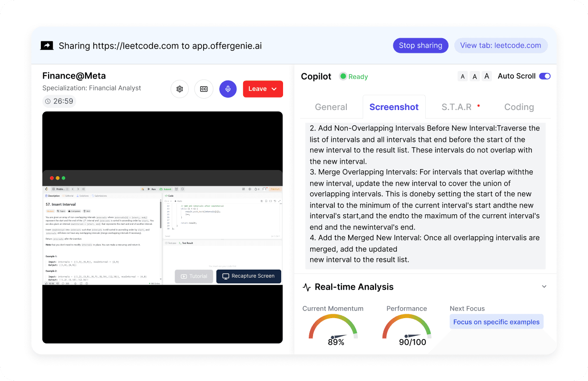
Task: Click the alarm timer icon in preview toolbar
Action: (x=176, y=189)
